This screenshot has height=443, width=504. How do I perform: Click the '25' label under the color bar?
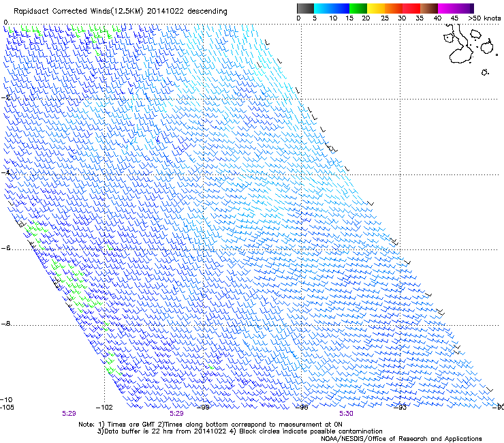coord(385,18)
